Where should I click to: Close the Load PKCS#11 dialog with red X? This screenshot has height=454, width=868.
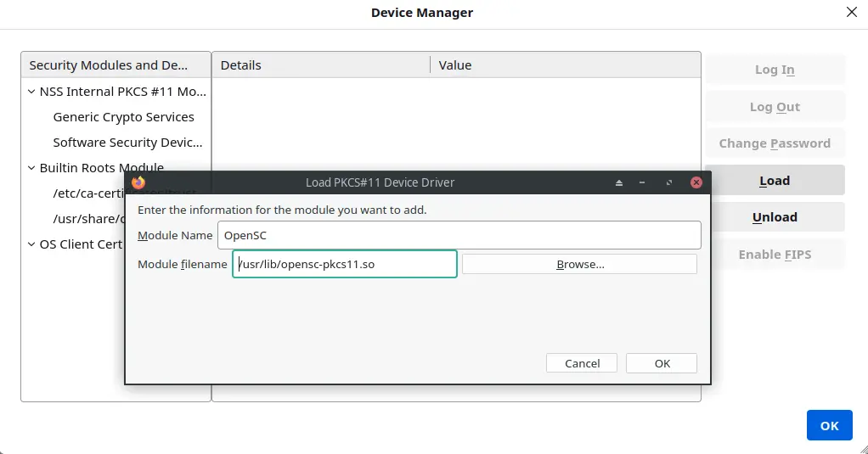tap(696, 182)
